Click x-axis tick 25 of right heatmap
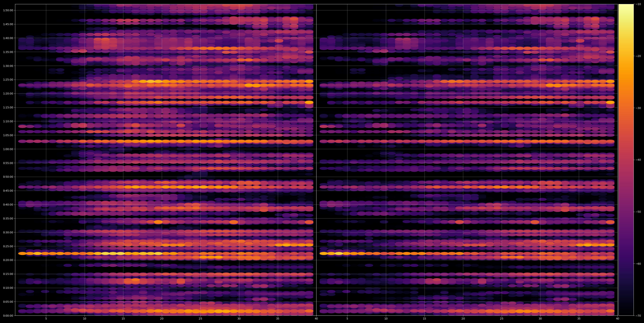 click(502, 319)
